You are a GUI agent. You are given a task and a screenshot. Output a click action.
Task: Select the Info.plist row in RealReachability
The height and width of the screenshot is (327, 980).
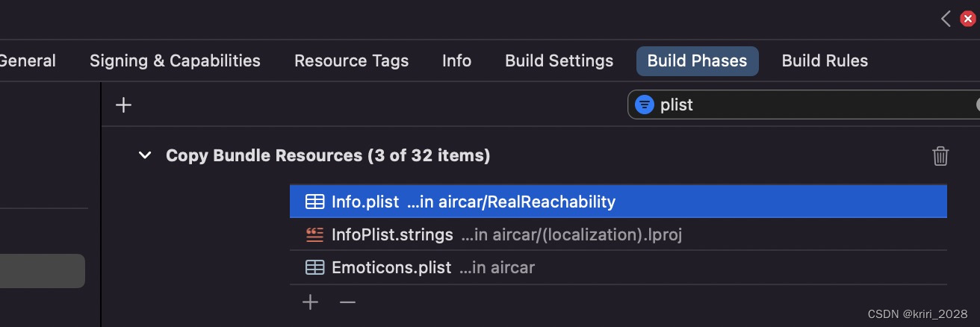(618, 202)
